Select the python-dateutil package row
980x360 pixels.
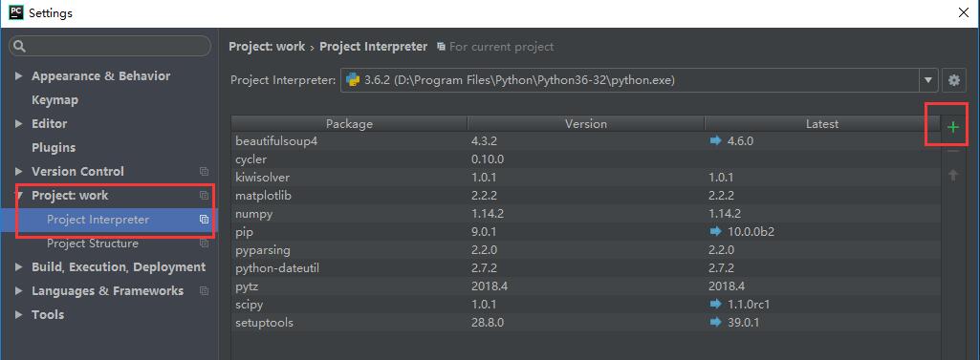[586, 268]
